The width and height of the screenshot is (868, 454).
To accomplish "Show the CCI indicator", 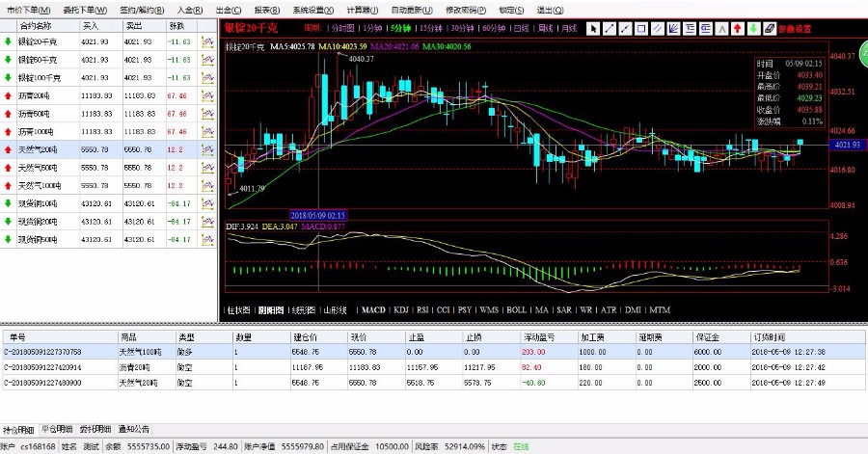I will [x=444, y=310].
